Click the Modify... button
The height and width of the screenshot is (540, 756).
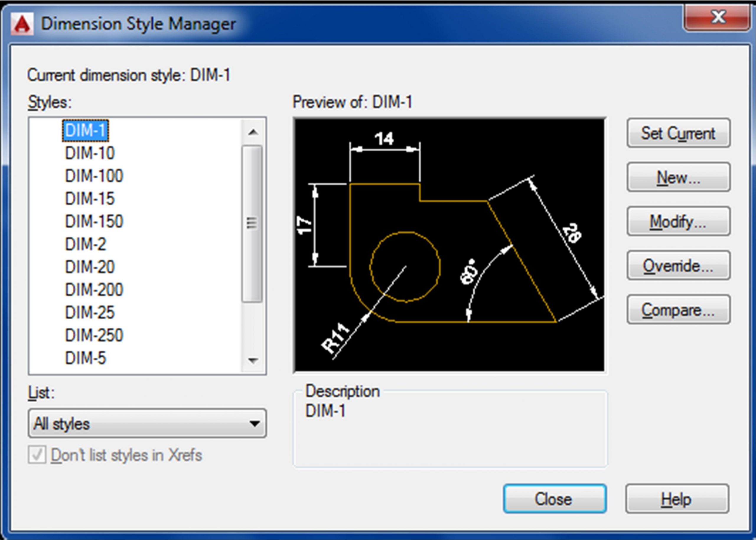click(678, 222)
